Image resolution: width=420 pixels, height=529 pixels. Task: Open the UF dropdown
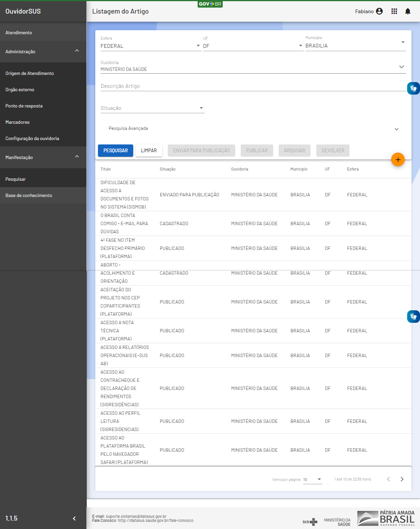pos(253,46)
